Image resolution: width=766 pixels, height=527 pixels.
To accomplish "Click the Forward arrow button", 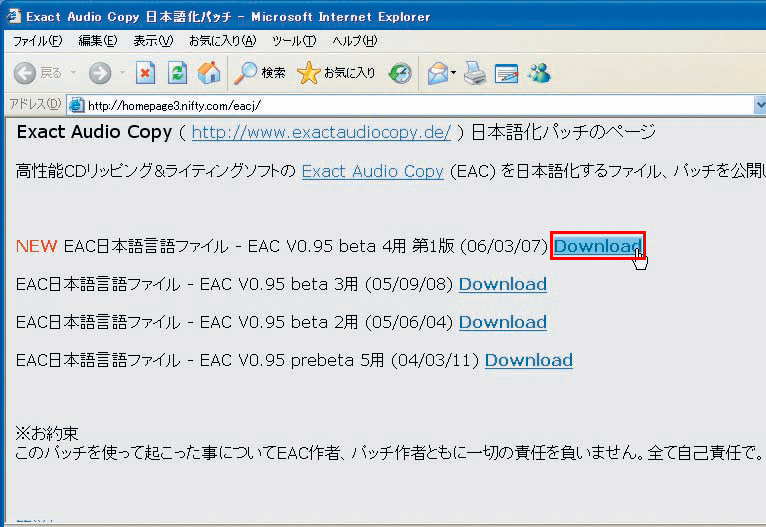I will coord(100,74).
